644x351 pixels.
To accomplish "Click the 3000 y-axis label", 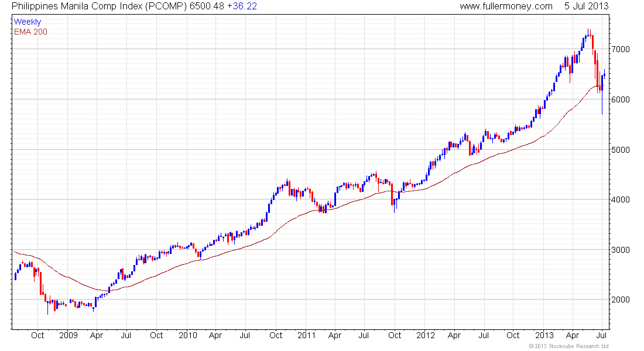I will click(620, 250).
